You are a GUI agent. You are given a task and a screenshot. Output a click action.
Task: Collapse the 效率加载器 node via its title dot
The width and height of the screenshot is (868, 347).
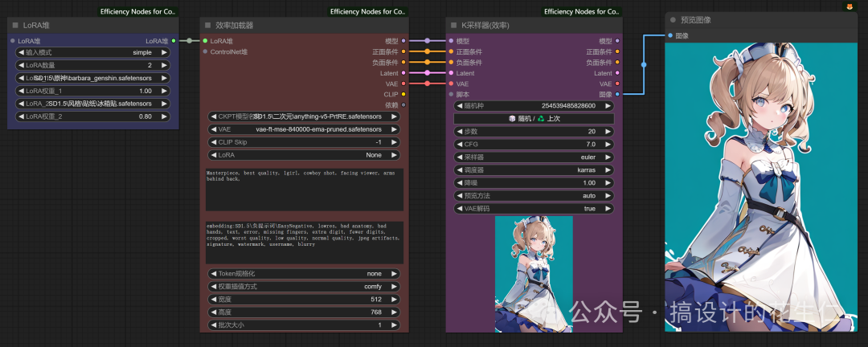click(x=207, y=26)
